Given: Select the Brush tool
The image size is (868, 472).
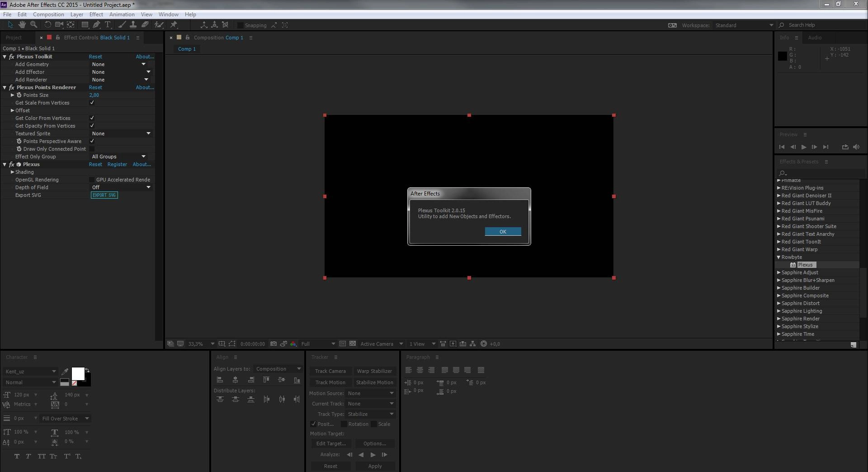Looking at the screenshot, I should click(122, 25).
